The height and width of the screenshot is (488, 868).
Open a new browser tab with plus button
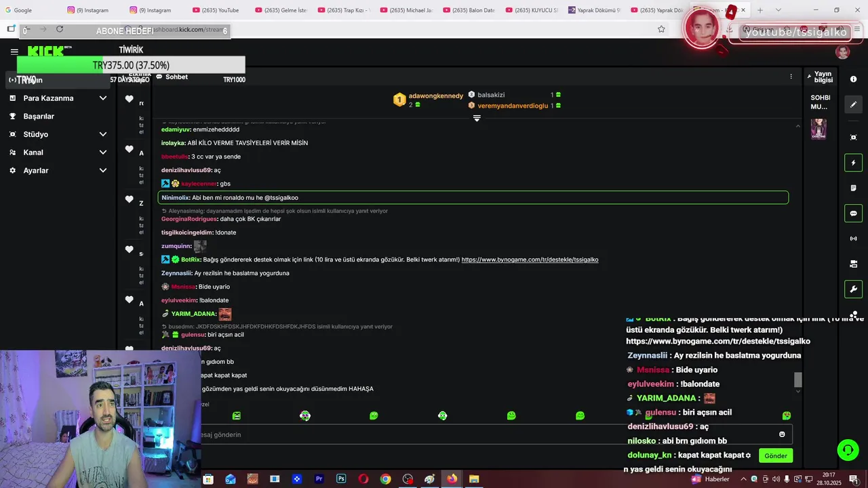pyautogui.click(x=760, y=10)
